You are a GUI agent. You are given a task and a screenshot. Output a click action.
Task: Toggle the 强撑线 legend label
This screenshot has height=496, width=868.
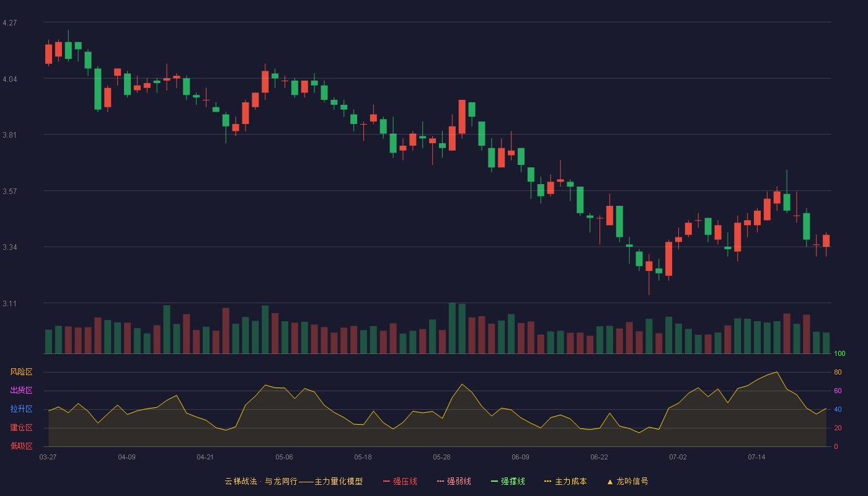[513, 481]
